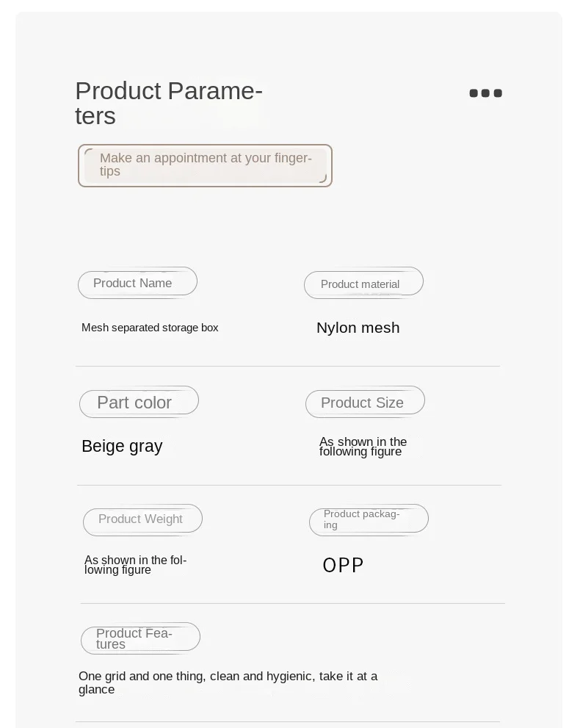
Task: Click the Product Features pill
Action: click(x=140, y=638)
